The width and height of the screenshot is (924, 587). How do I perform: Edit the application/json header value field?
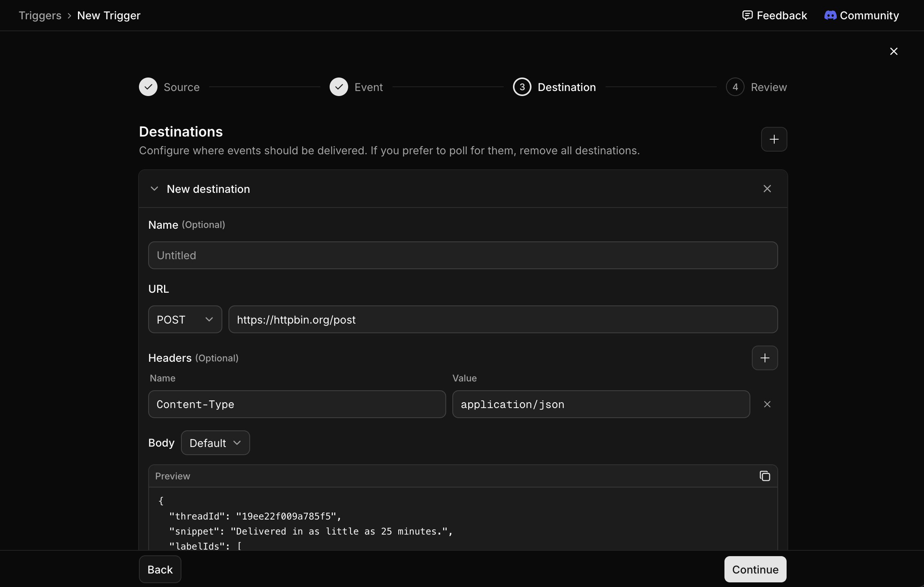(x=601, y=404)
